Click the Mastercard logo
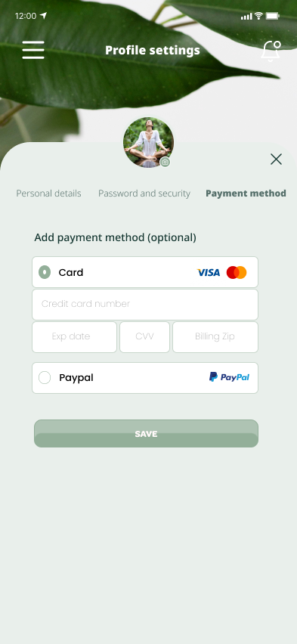 (x=237, y=272)
